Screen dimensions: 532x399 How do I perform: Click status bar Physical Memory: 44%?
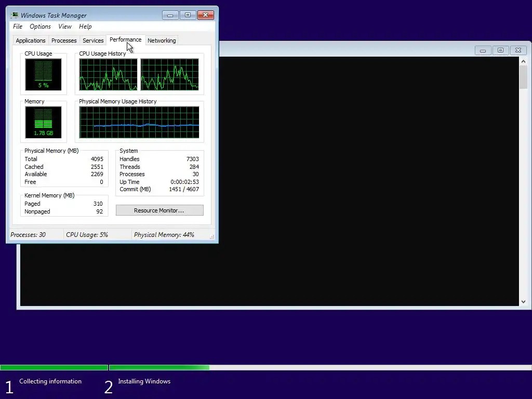point(164,235)
